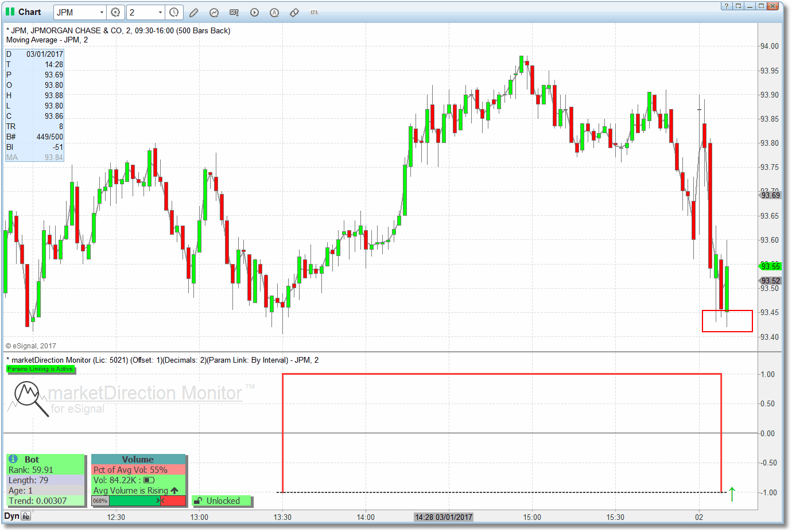Click the 15:00 time axis label
This screenshot has height=532, width=792.
coord(532,517)
